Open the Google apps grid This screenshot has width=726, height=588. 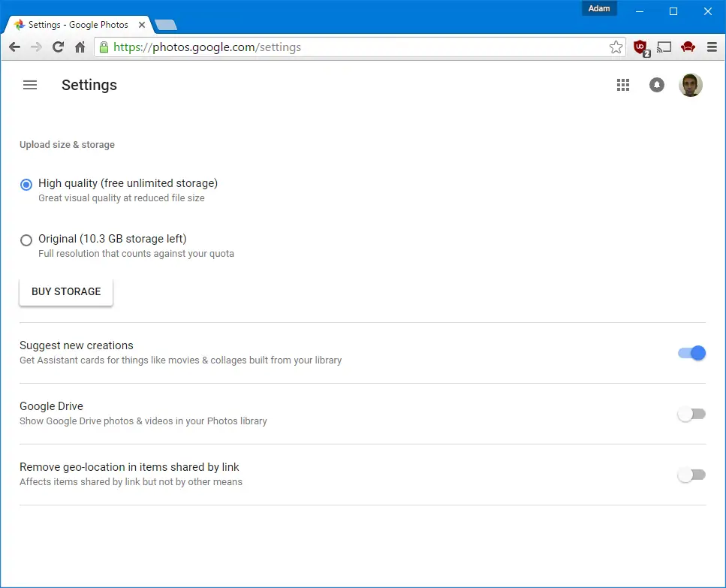pos(622,85)
